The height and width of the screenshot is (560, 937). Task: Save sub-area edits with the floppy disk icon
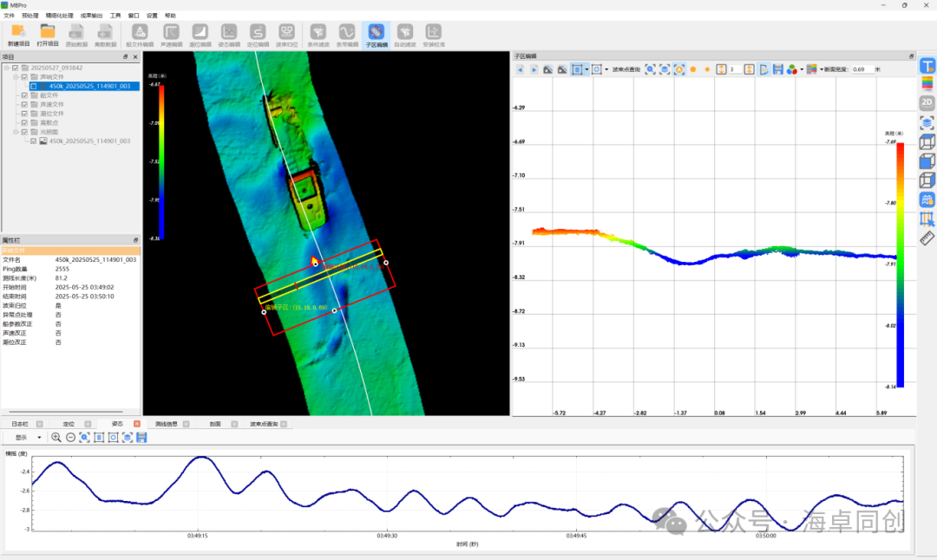coord(778,69)
